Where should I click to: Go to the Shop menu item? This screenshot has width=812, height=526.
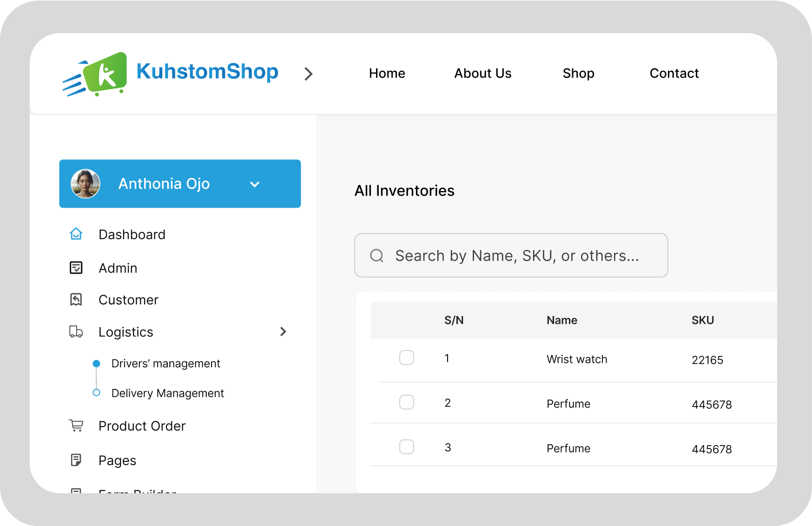pyautogui.click(x=579, y=73)
